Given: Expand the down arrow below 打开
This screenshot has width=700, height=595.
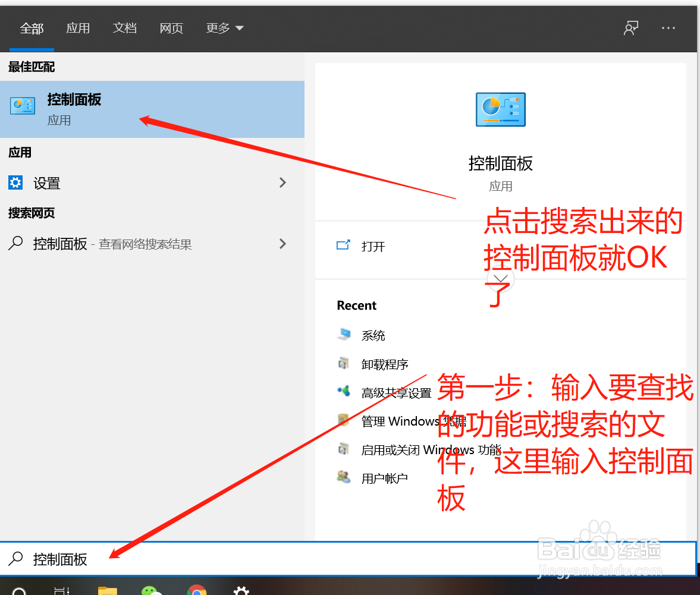Looking at the screenshot, I should [x=500, y=278].
